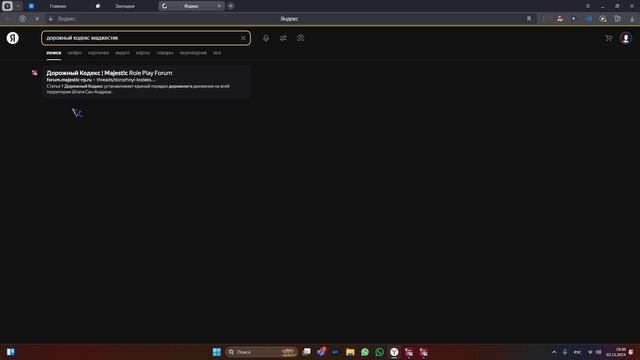Open the browser sidebar icon at top-left
This screenshot has height=360, width=640.
tap(7, 6)
